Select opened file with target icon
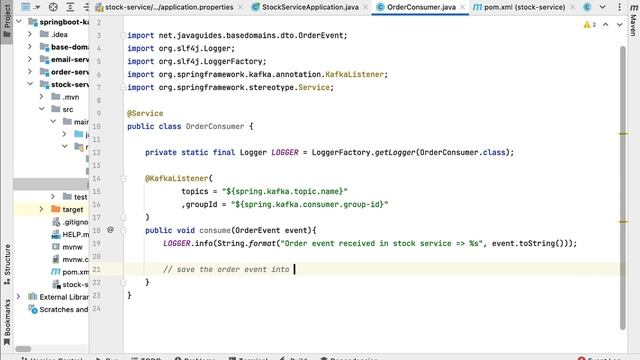640x360 pixels. 53,7
